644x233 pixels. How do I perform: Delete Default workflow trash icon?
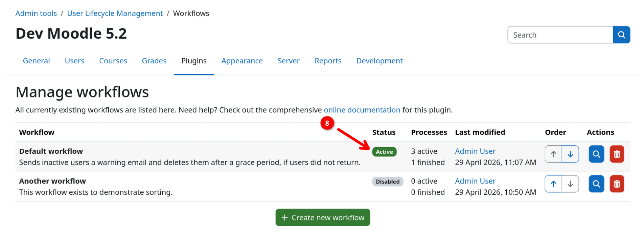pos(617,154)
